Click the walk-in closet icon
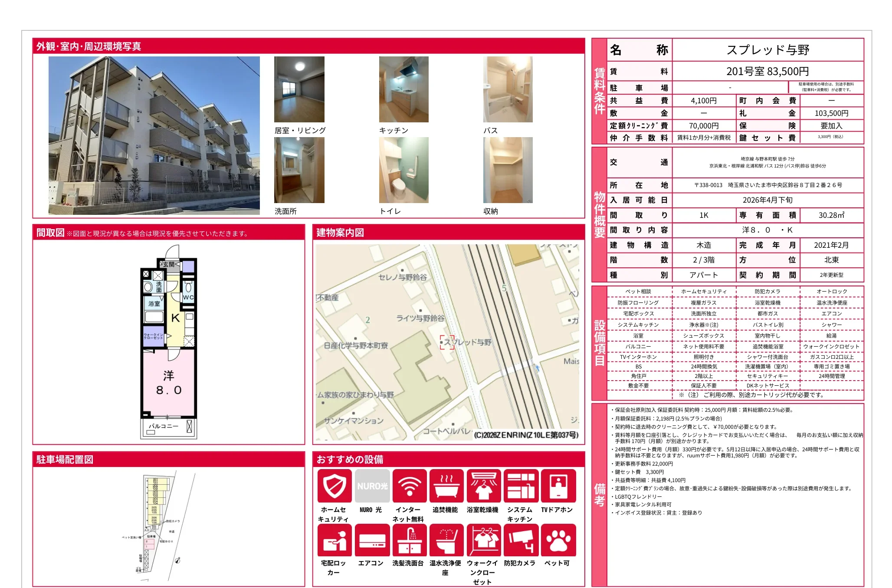Screen dimensions: 892x588 point(484,540)
